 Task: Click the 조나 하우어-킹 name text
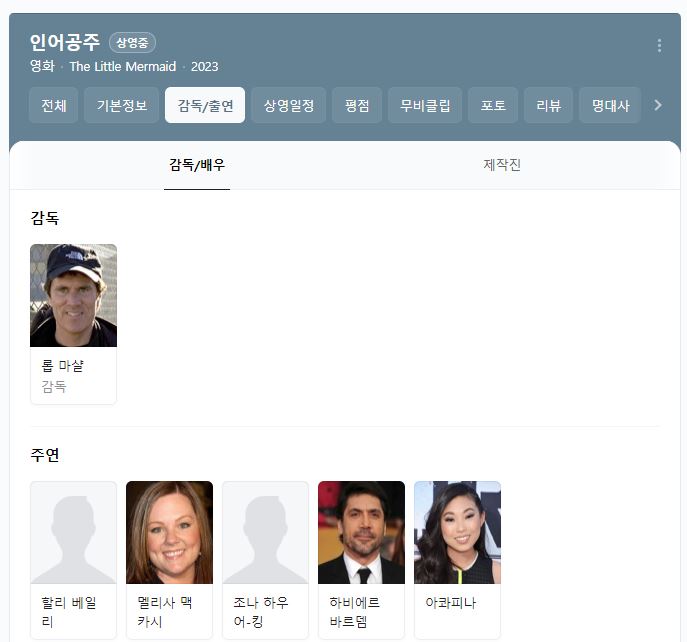tap(261, 612)
